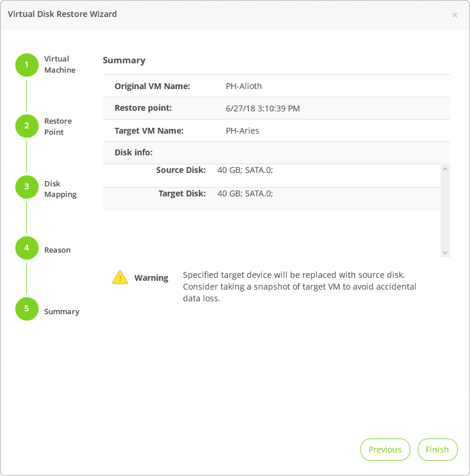The height and width of the screenshot is (476, 470).
Task: Click the Target Disk value 40 GB; SATA.0;
Action: [245, 193]
